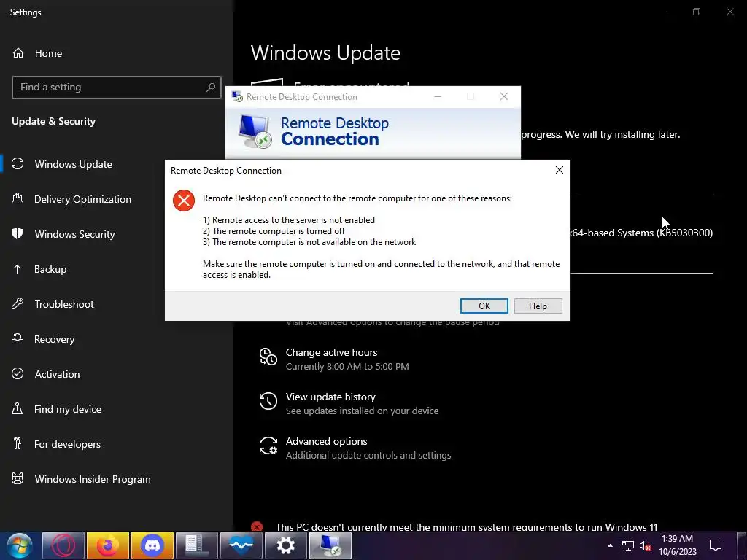Click the Activation checkmark icon

(18, 373)
